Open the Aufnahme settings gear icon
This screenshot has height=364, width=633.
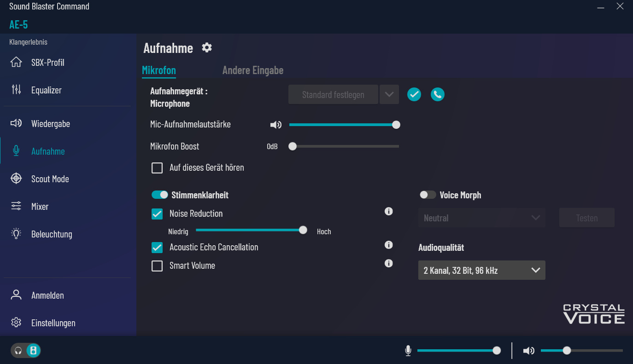(207, 47)
